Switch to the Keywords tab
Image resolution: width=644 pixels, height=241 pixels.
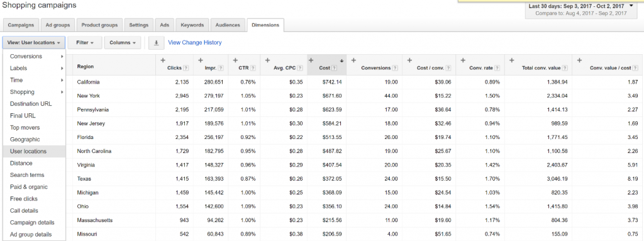coord(192,25)
